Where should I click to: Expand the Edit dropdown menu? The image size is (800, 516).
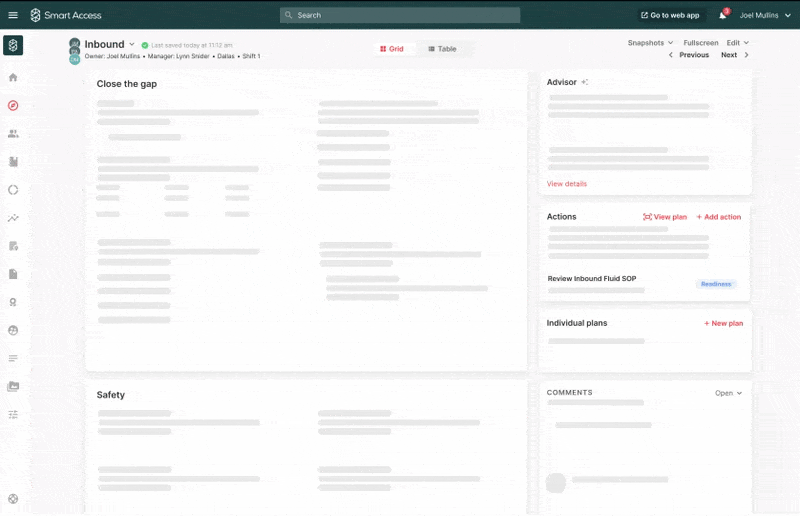pyautogui.click(x=737, y=43)
